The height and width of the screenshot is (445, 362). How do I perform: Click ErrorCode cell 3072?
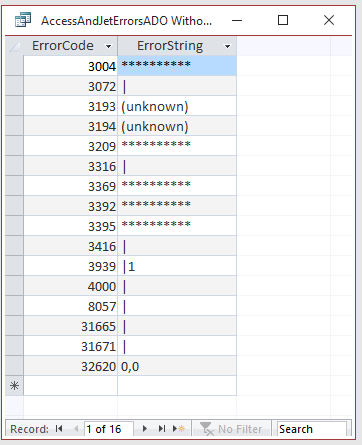(70, 86)
